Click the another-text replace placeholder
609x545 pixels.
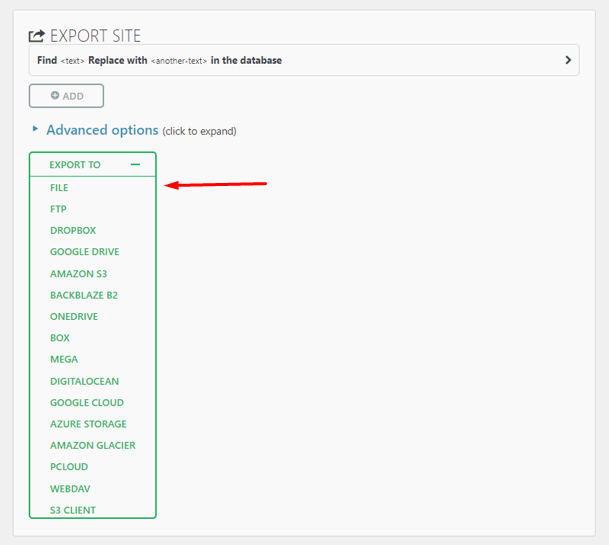[179, 61]
